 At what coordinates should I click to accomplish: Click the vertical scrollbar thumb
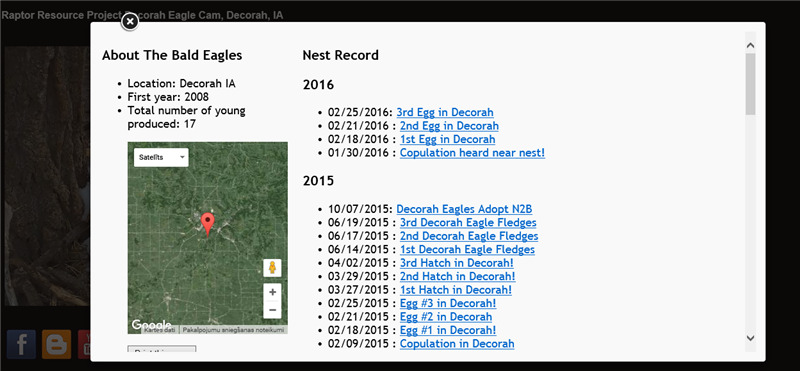[750, 84]
